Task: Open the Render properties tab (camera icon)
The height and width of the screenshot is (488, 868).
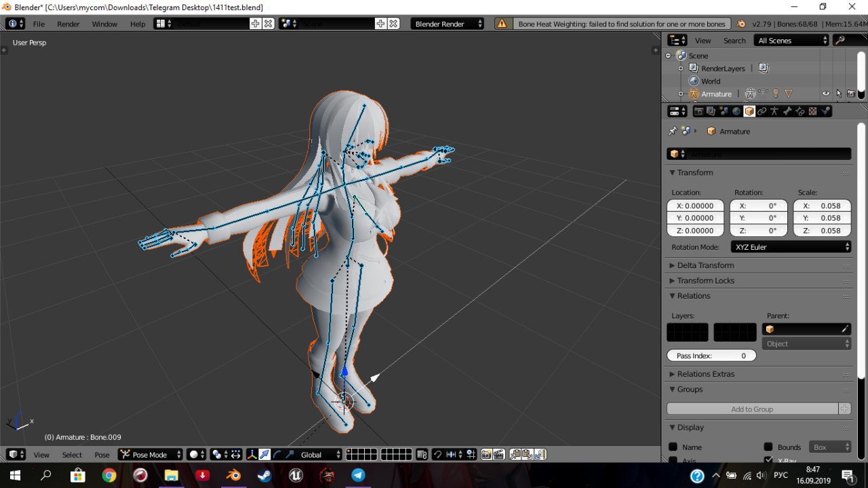Action: tap(699, 111)
